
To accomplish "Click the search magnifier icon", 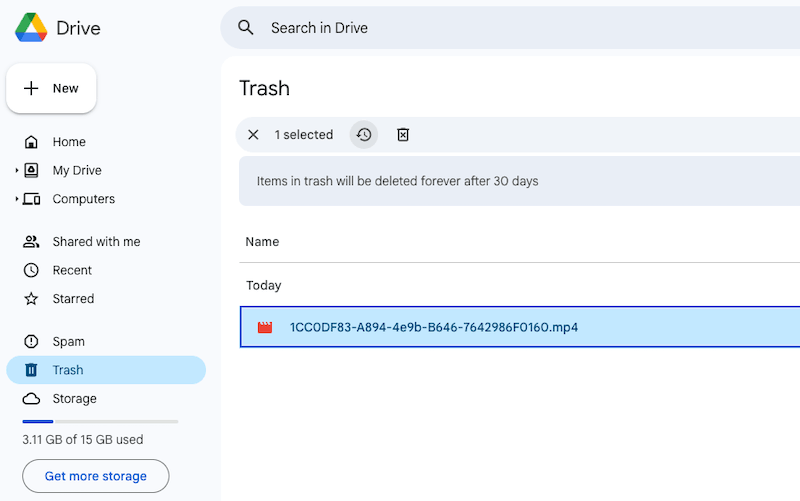I will [x=246, y=28].
